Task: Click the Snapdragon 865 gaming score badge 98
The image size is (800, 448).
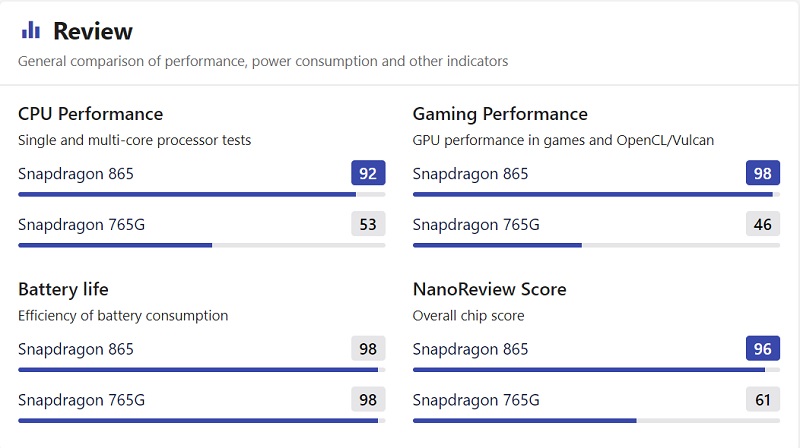Action: [x=763, y=173]
